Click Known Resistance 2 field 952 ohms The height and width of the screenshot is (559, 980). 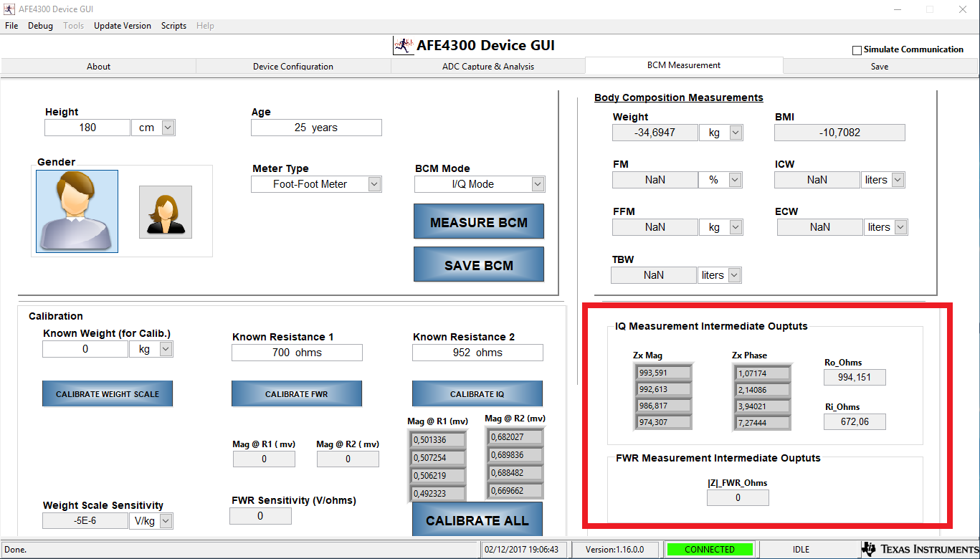click(477, 353)
